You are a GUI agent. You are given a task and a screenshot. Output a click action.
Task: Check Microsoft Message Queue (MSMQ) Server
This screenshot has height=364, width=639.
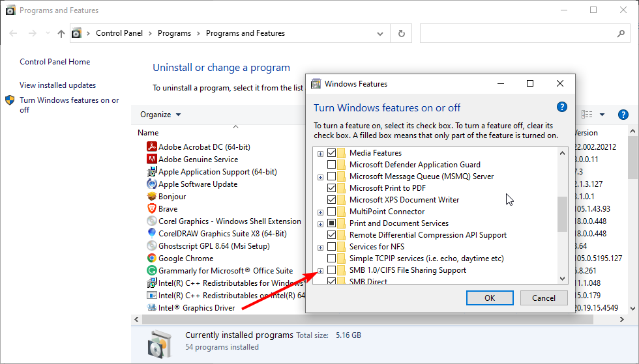(331, 176)
